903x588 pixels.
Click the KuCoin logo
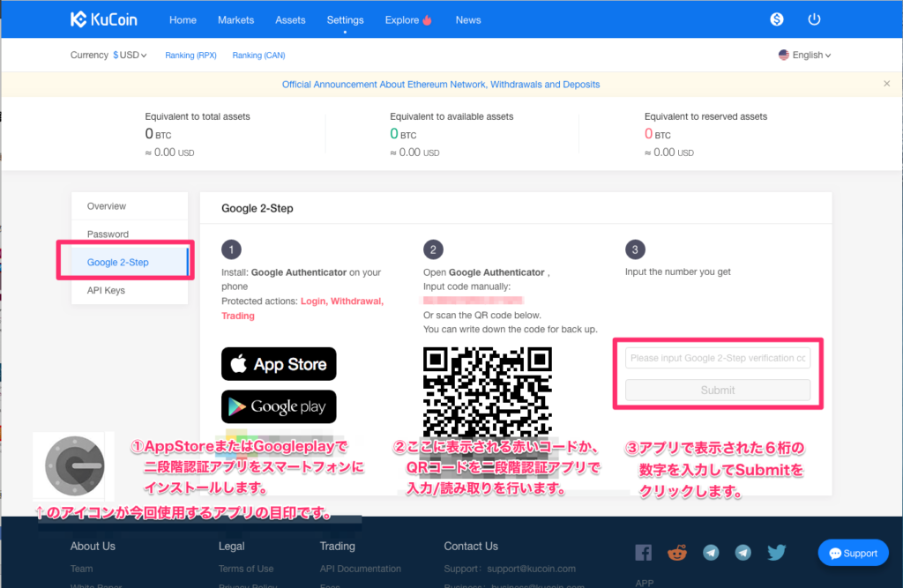[x=104, y=19]
